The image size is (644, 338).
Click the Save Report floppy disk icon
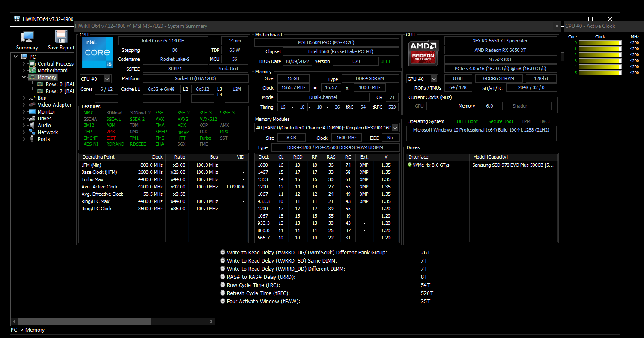[x=61, y=36]
